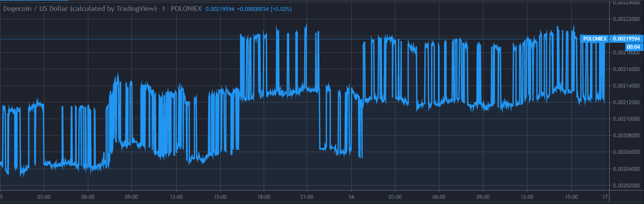Click the 21:00 time axis label

click(x=307, y=196)
